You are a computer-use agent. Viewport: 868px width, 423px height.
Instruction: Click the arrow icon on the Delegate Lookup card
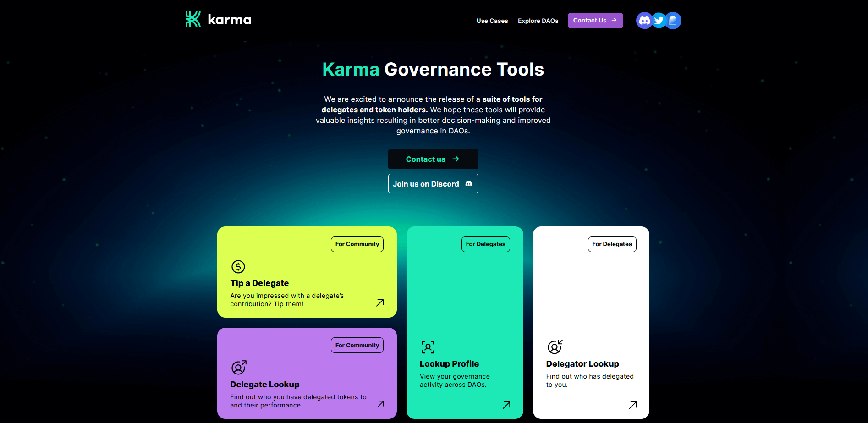[x=380, y=404]
